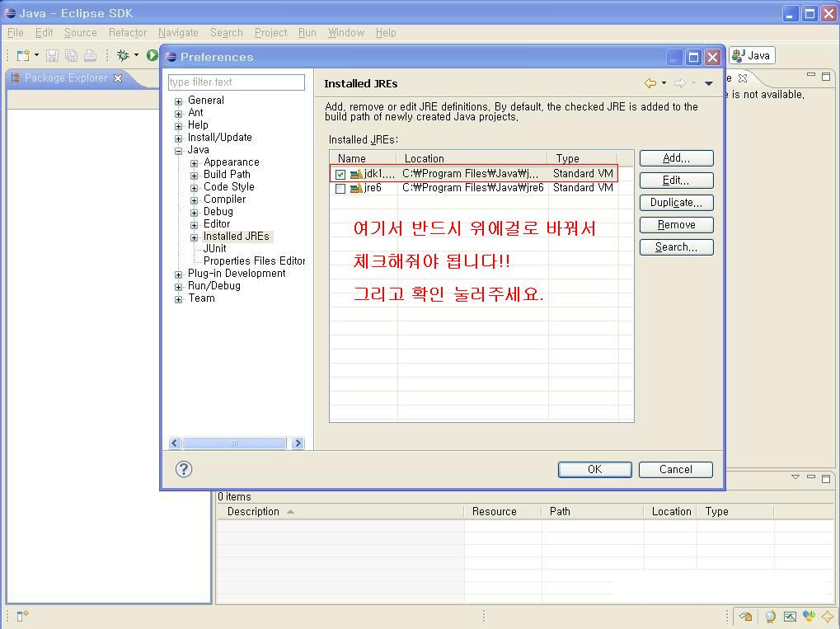
Task: Maximize the right editor-area view
Action: click(826, 77)
